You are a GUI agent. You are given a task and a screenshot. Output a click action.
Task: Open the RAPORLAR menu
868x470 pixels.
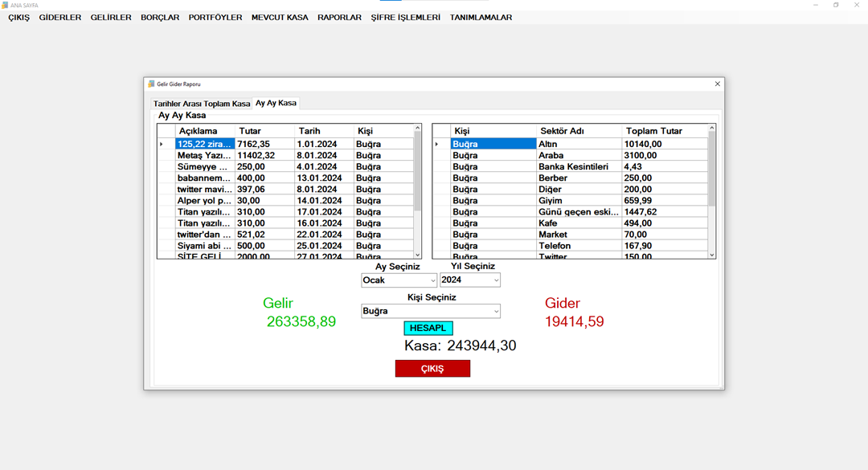[339, 17]
